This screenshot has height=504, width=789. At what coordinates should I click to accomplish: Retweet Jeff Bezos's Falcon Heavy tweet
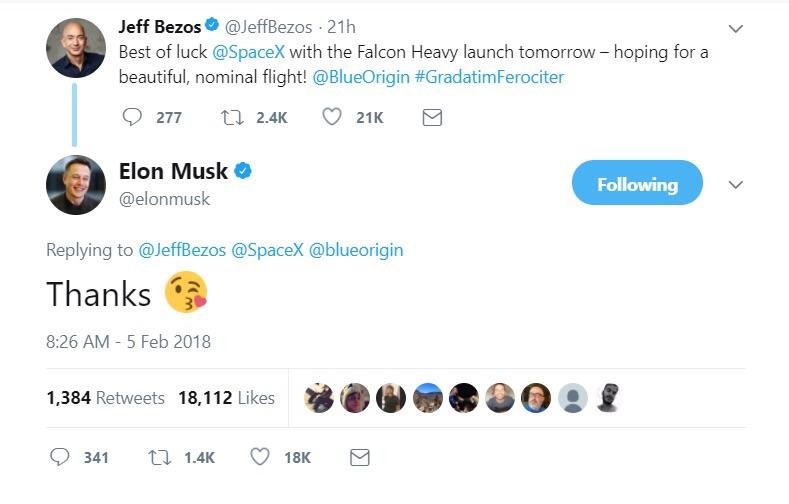pos(231,117)
